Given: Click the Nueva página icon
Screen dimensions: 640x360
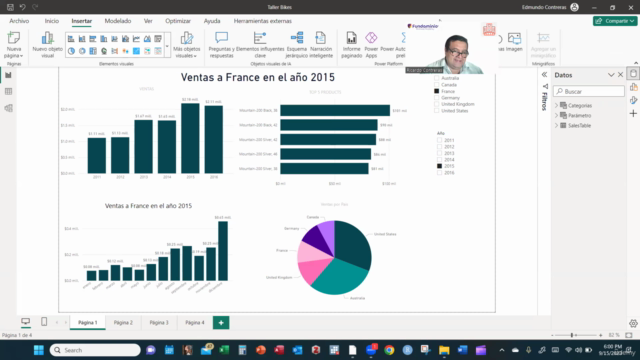Looking at the screenshot, I should (13, 38).
